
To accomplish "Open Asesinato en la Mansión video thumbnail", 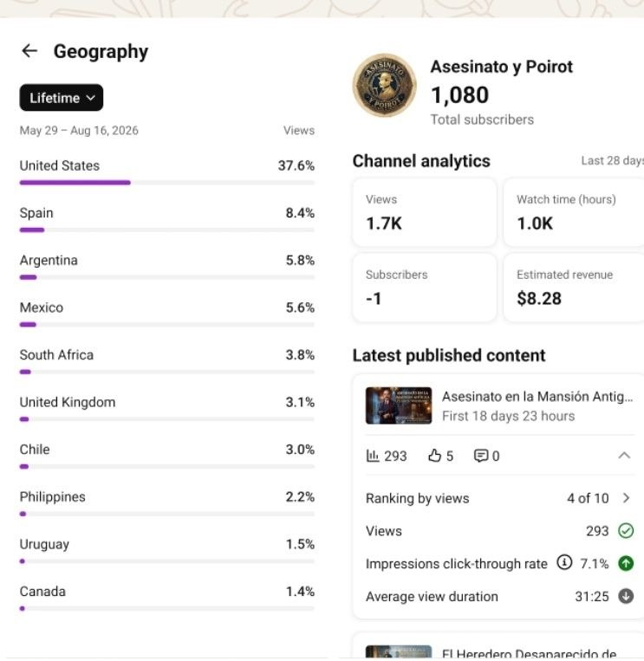I will 399,405.
